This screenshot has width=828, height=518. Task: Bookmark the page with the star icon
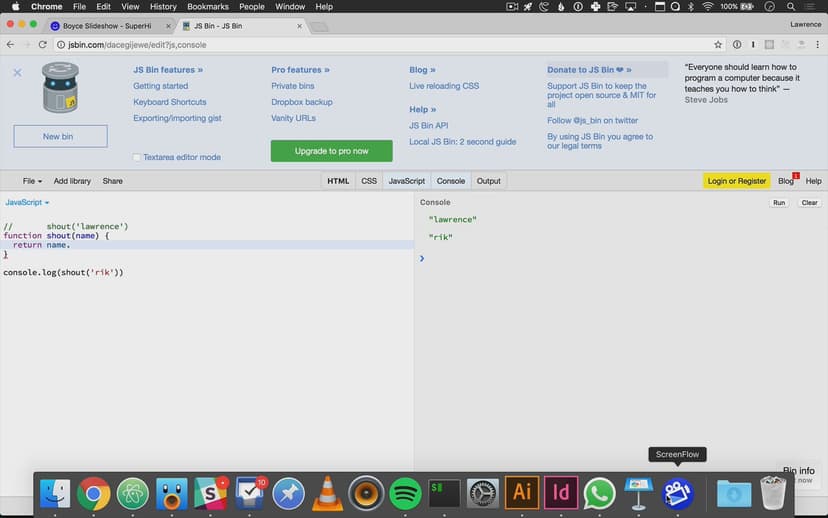point(718,45)
